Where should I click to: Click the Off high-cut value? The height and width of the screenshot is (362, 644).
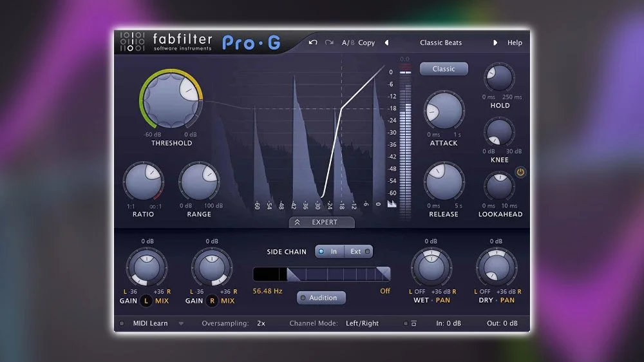tap(385, 291)
